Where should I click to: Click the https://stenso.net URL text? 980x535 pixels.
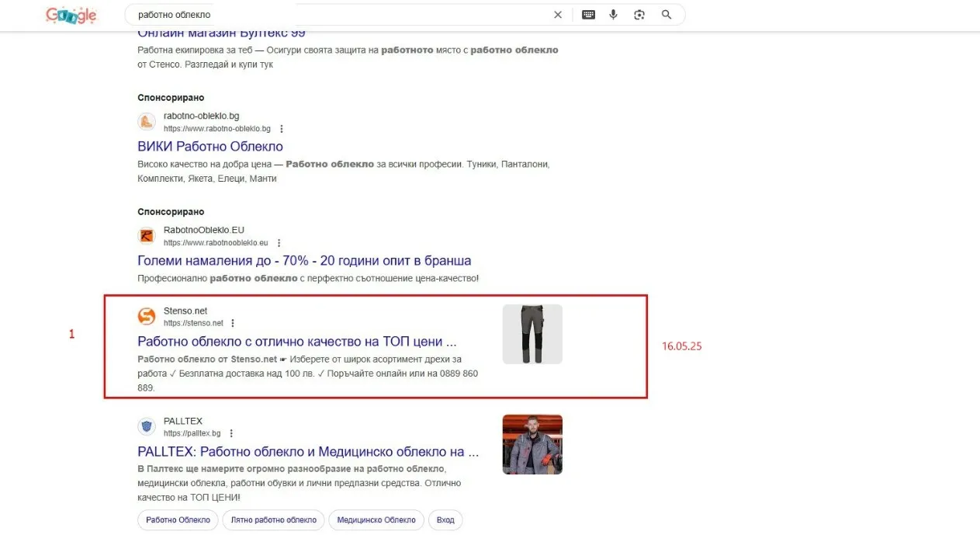click(x=193, y=323)
